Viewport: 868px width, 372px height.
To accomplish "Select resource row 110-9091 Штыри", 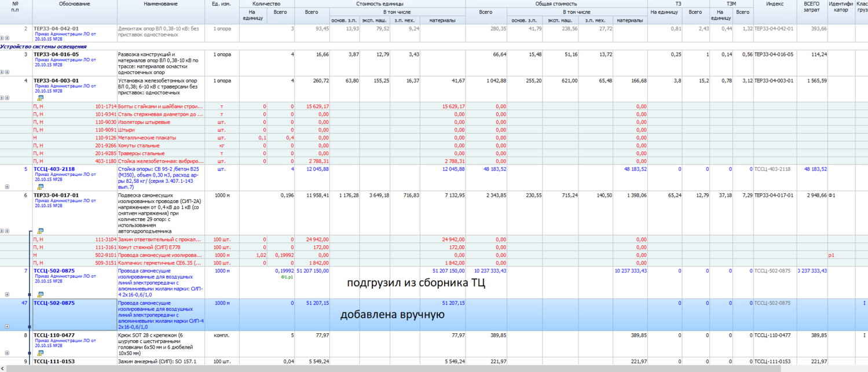I will (x=434, y=130).
